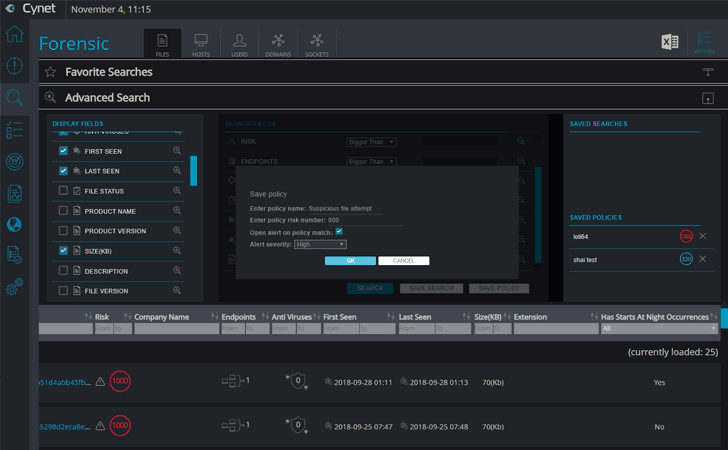Screen dimensions: 728x450
Task: Open the globe network sidebar icon
Action: point(14,225)
